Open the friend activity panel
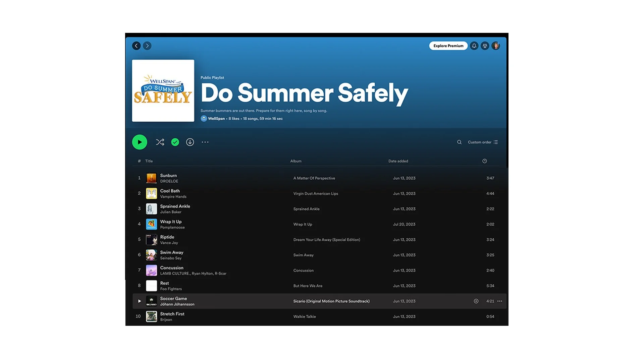Viewport: 644px width, 362px height. click(485, 46)
